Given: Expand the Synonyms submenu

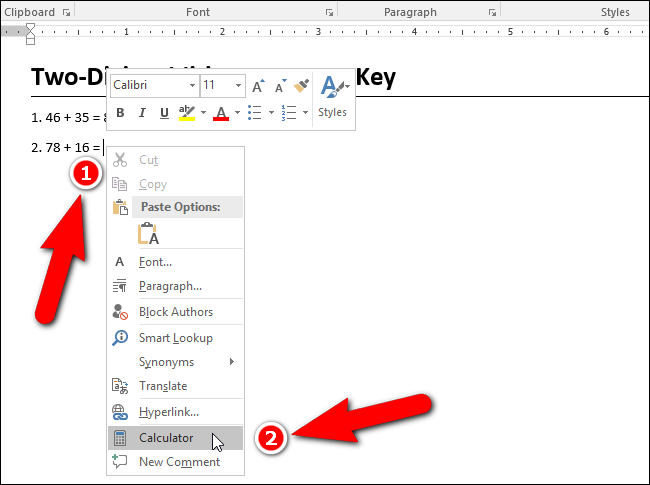Looking at the screenshot, I should tap(175, 362).
